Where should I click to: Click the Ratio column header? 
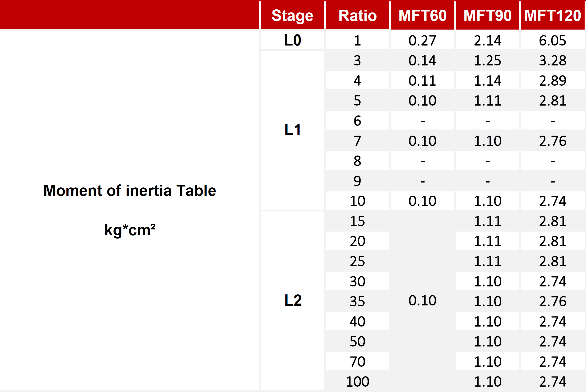coord(357,15)
